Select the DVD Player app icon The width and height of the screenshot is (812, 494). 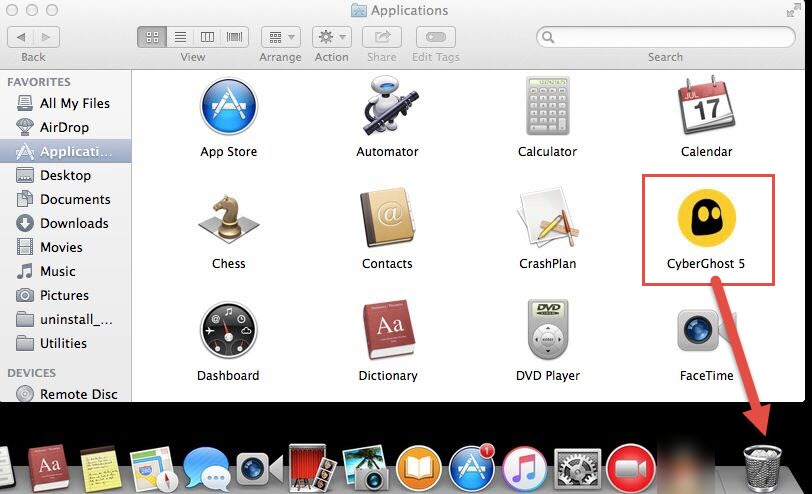548,329
